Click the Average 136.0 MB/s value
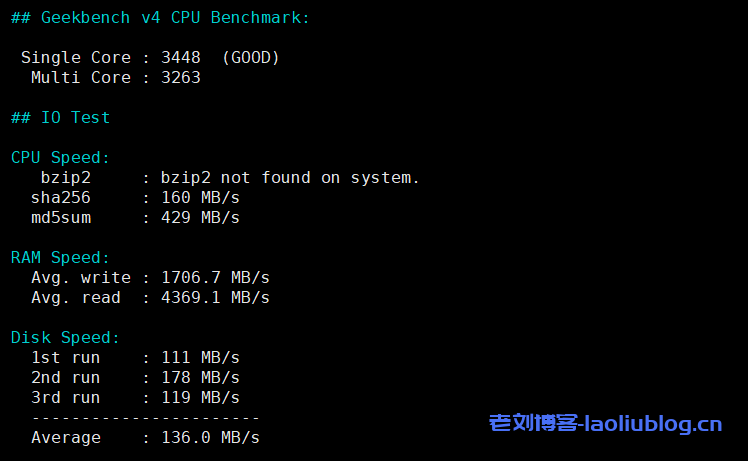Screen dimensions: 748x461 click(210, 438)
